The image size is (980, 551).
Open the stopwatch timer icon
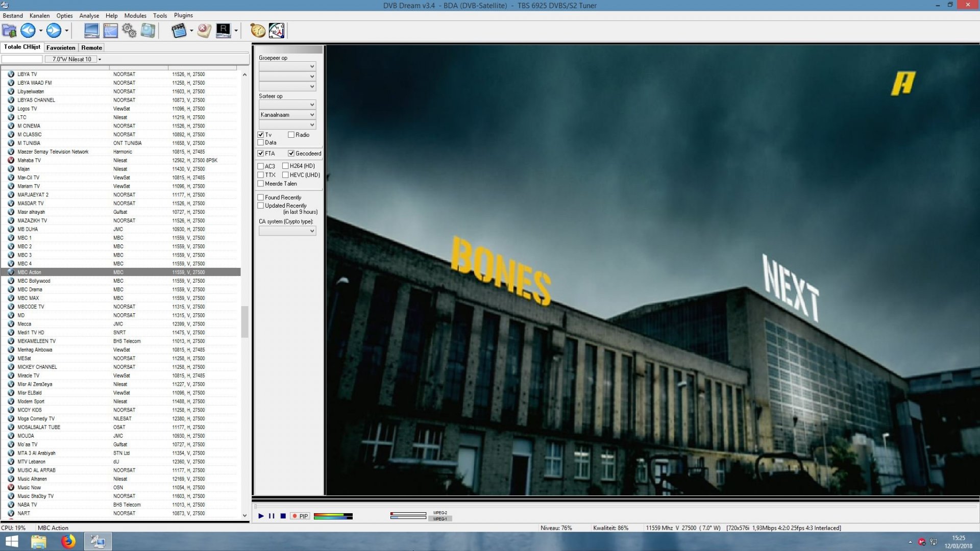coord(257,31)
